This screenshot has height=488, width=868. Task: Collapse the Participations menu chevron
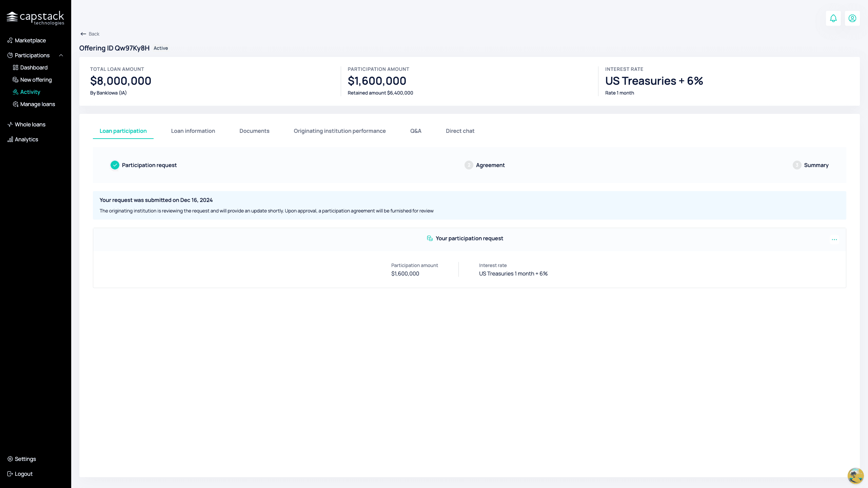click(x=61, y=55)
